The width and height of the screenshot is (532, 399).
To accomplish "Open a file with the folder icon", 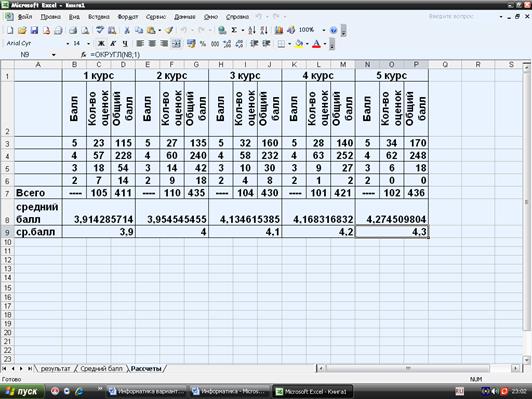I will [x=22, y=31].
